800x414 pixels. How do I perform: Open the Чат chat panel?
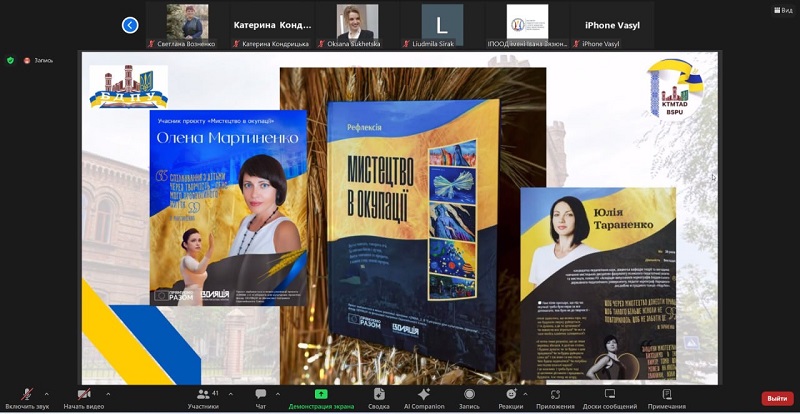pos(261,399)
